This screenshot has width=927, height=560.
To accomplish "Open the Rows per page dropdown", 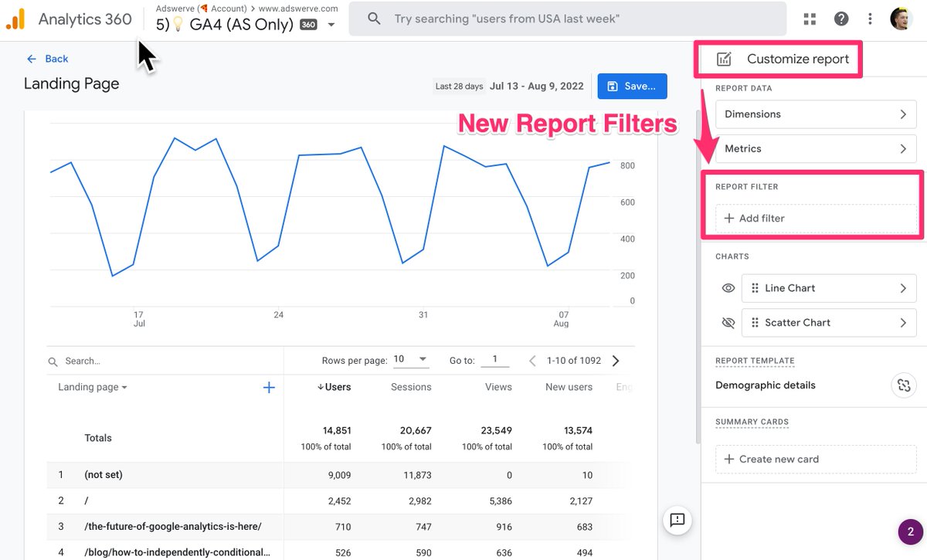I will [x=411, y=360].
